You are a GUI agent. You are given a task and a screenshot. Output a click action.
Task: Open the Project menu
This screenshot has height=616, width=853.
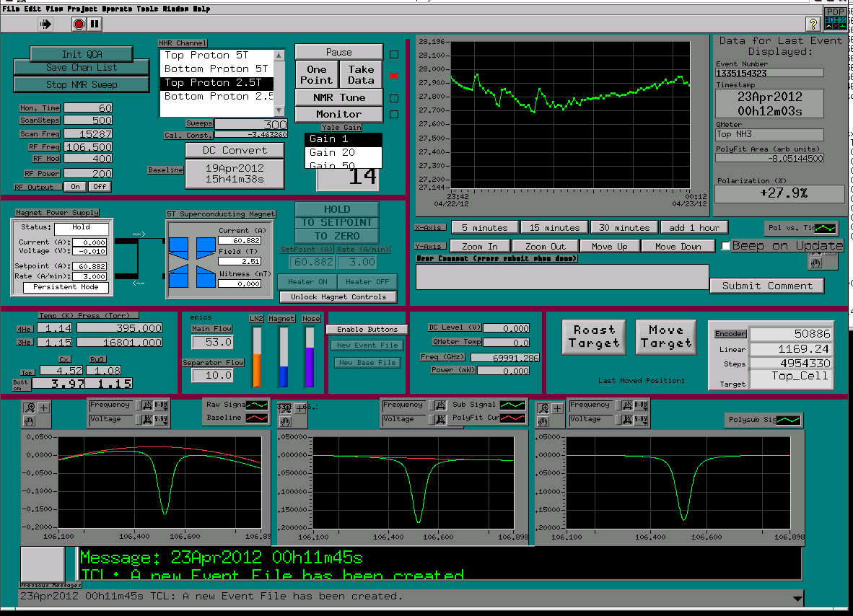[82, 9]
